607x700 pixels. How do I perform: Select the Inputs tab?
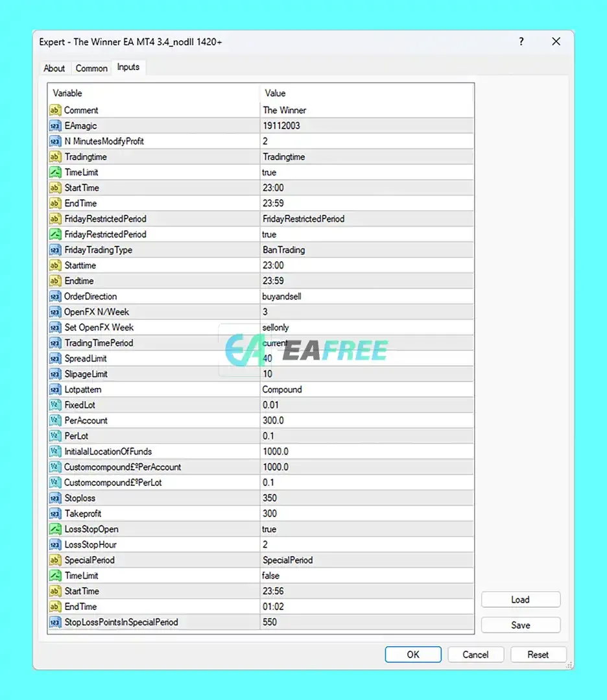(x=128, y=67)
